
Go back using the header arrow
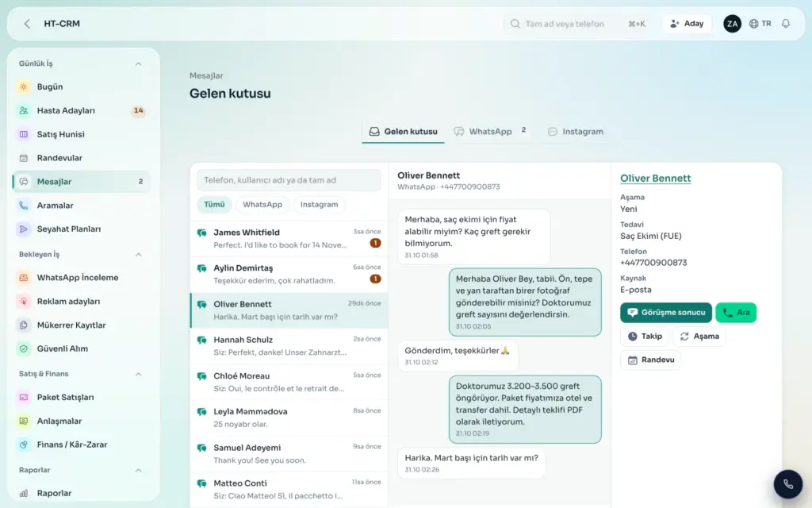(x=27, y=24)
